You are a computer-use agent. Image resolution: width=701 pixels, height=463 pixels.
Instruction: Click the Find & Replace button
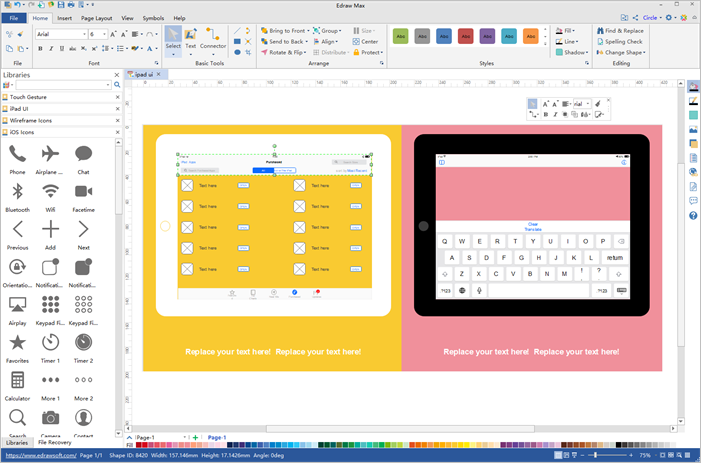624,31
